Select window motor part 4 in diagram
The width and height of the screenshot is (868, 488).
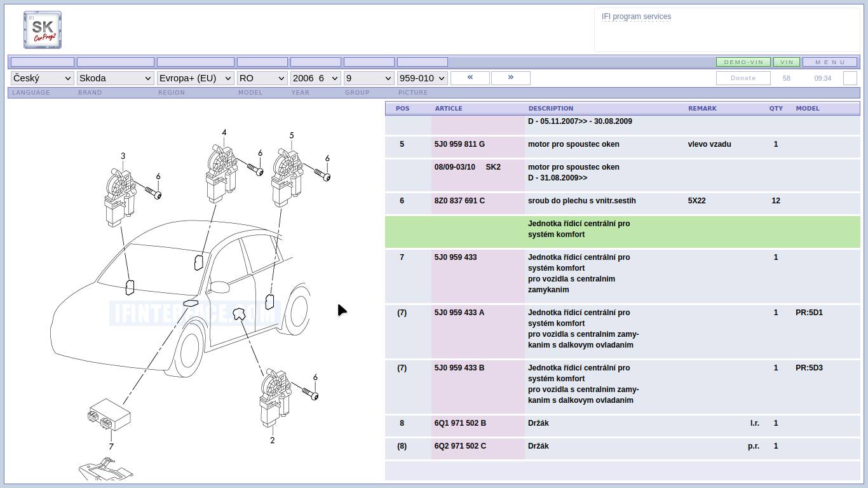click(221, 173)
